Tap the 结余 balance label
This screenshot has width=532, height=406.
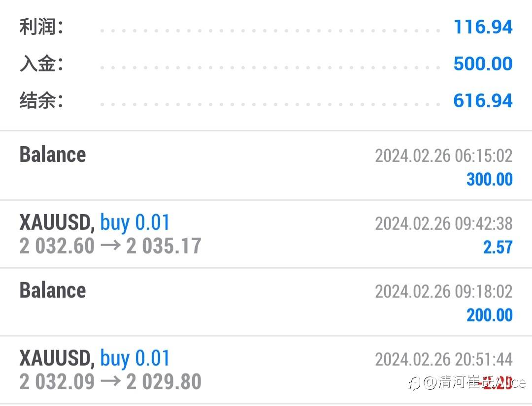tap(41, 101)
